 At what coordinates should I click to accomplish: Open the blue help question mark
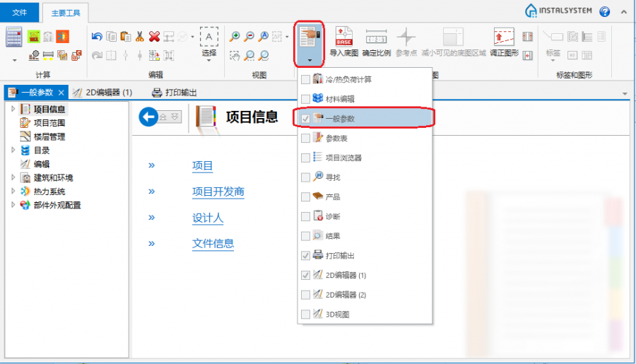coord(605,11)
